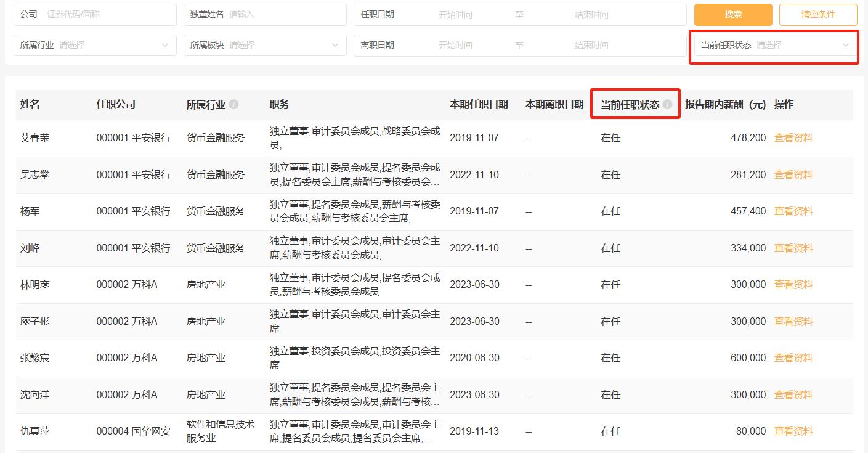Image resolution: width=868 pixels, height=453 pixels.
Task: Click 软件和信息技术服务业 industry cell
Action: pos(221,431)
